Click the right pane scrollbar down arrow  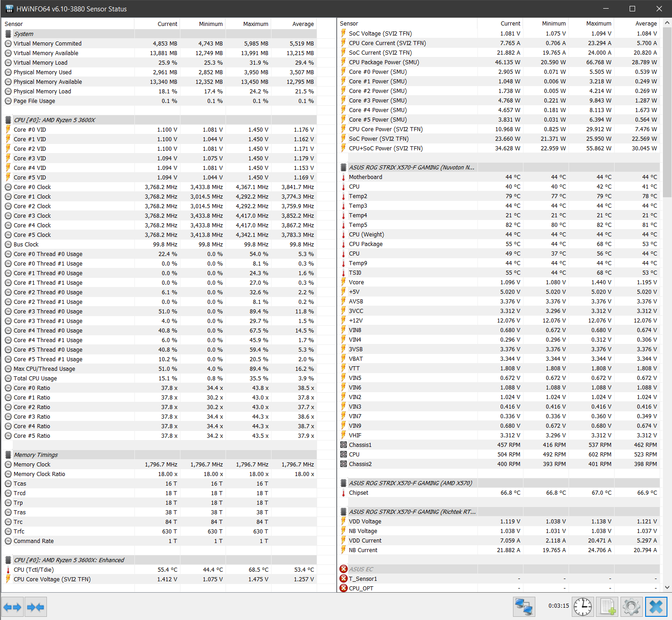pyautogui.click(x=667, y=588)
